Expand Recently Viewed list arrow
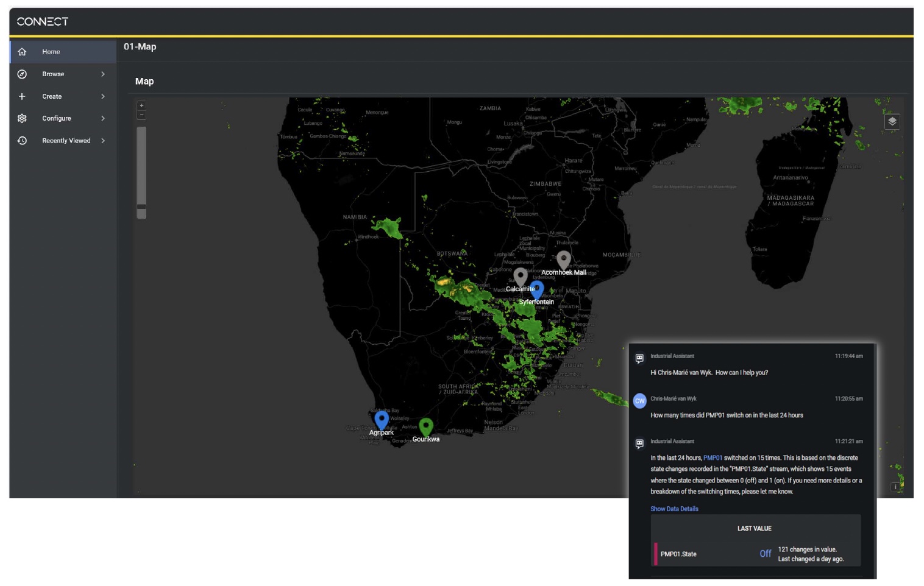Image resolution: width=924 pixels, height=586 pixels. pos(103,141)
